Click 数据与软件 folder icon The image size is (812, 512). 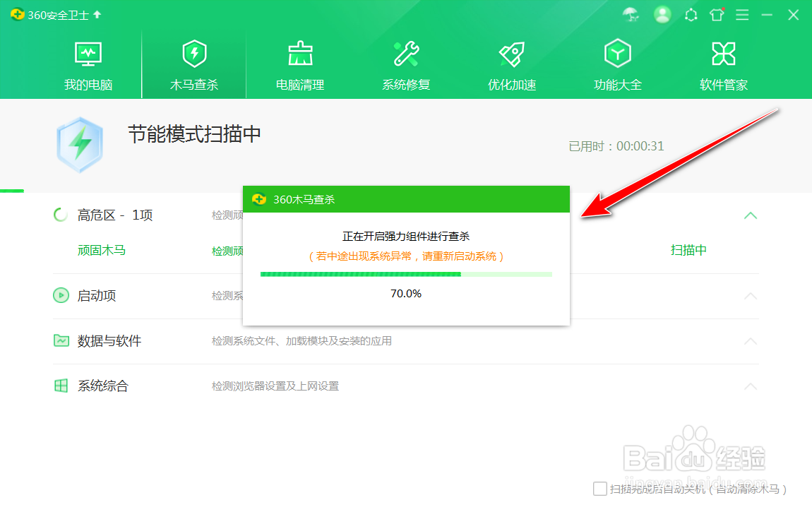click(61, 340)
